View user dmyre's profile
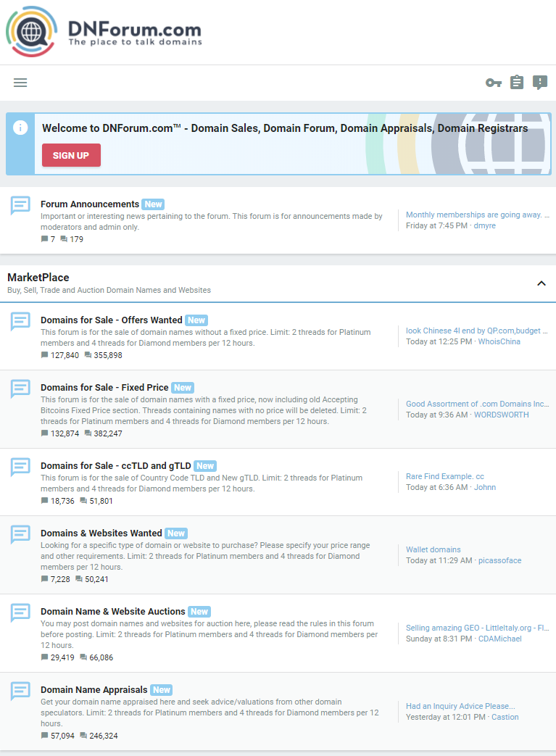Viewport: 556px width, 756px height. (x=485, y=225)
